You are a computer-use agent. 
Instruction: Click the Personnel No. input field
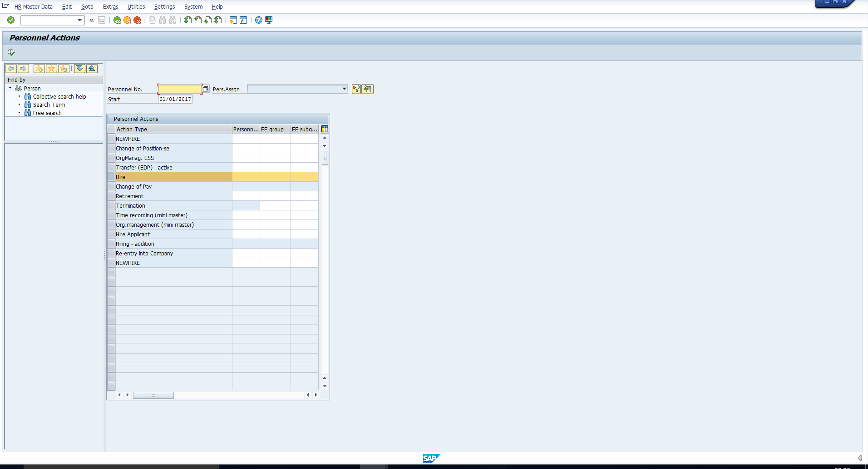pos(180,89)
